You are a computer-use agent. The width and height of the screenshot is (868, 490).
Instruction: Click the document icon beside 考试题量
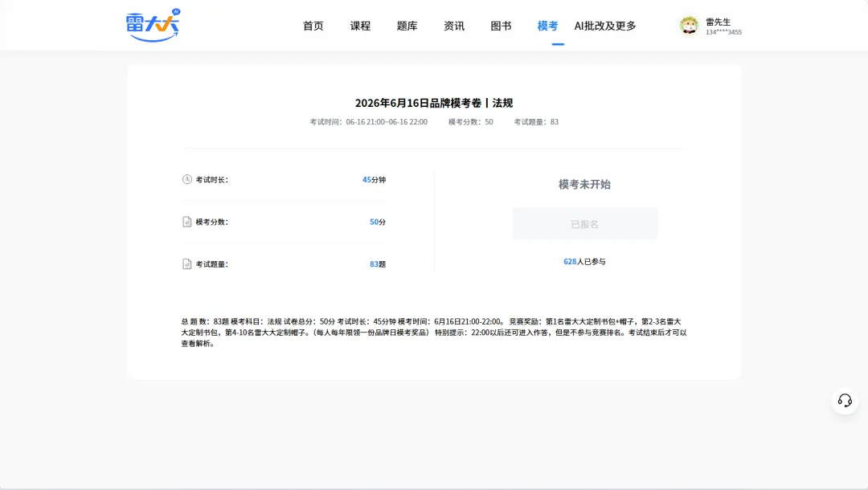point(187,263)
